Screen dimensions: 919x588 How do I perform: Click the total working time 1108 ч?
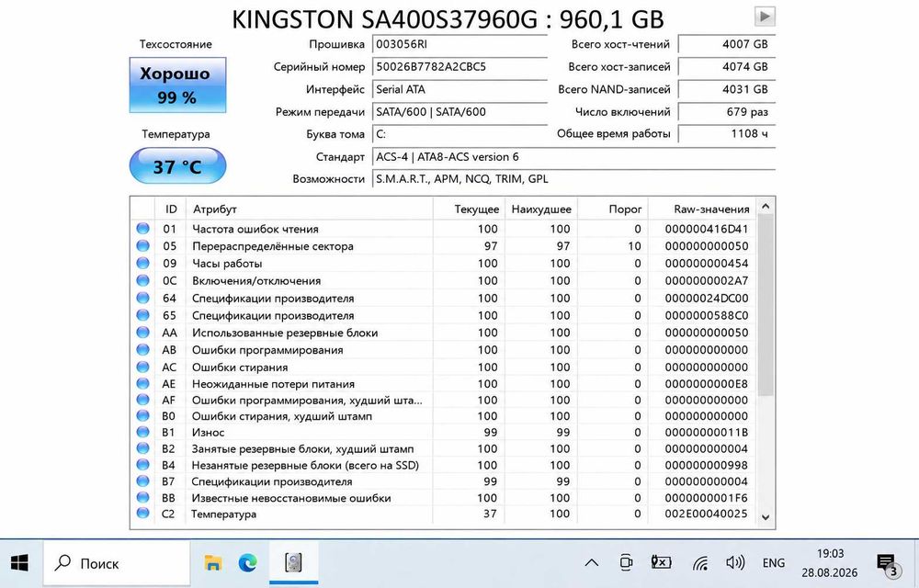727,134
